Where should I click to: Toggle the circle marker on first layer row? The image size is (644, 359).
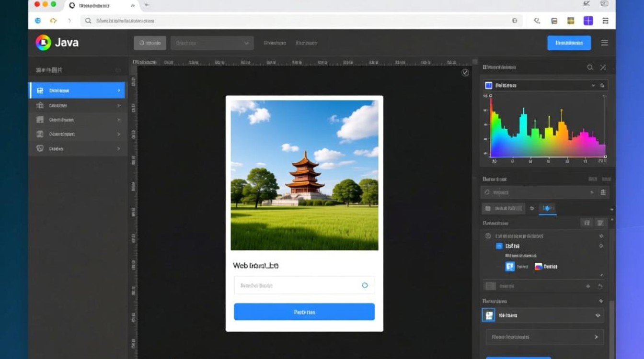[x=488, y=236]
